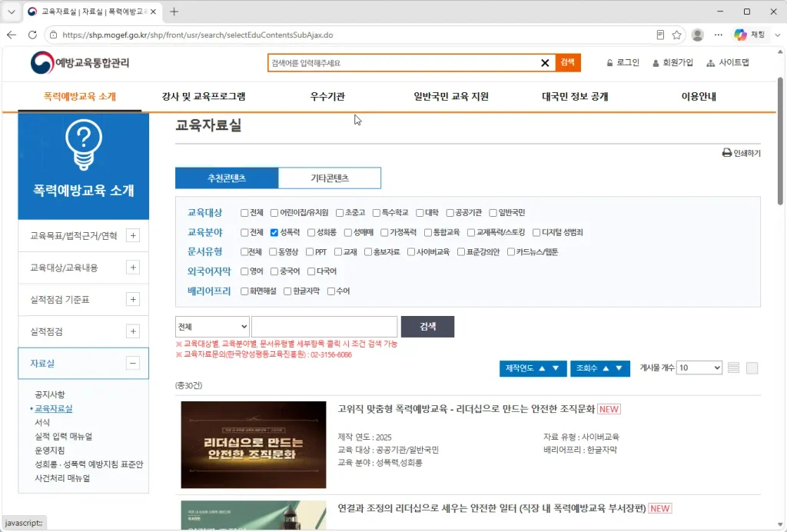Open the 게시물 개수 dropdown
The image size is (787, 532).
tap(699, 368)
